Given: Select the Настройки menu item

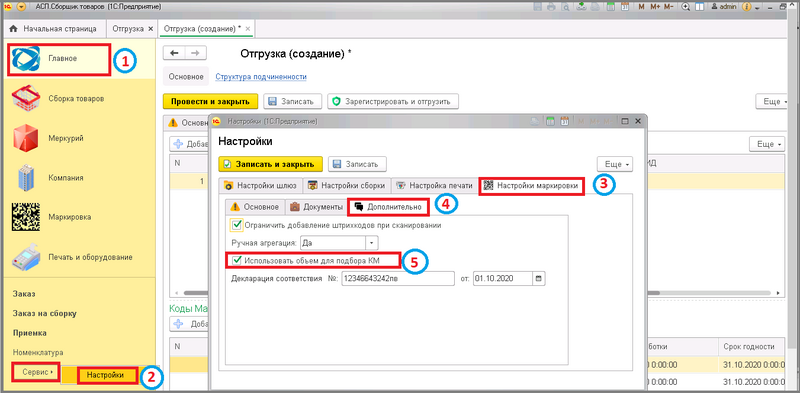Looking at the screenshot, I should [106, 375].
